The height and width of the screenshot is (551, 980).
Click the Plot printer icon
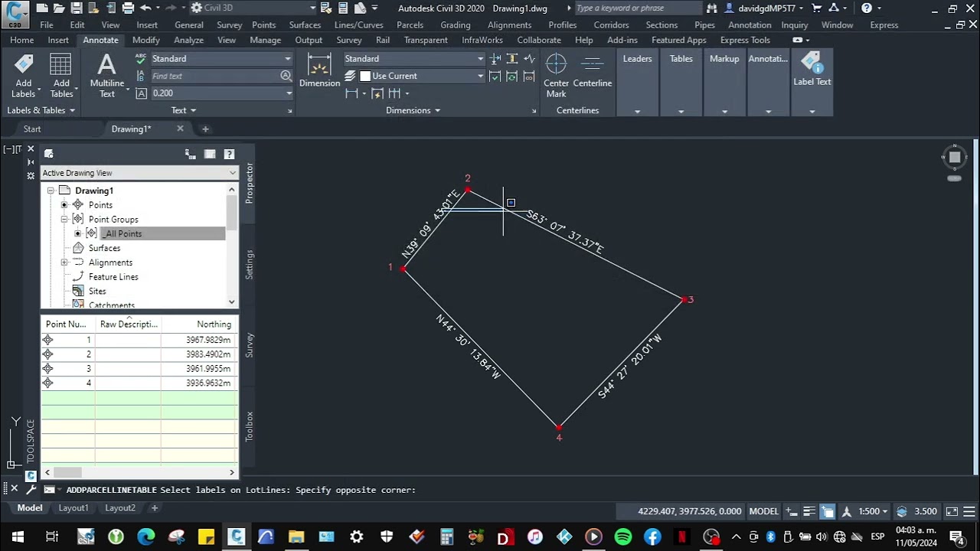point(128,8)
